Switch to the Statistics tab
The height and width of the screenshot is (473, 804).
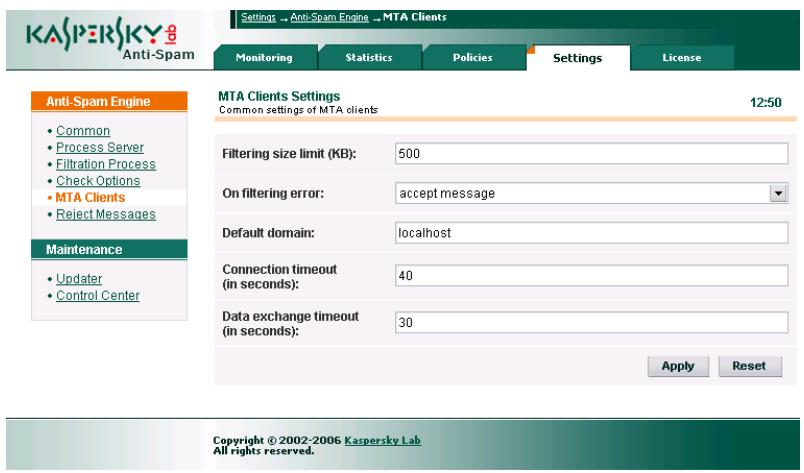pyautogui.click(x=369, y=57)
